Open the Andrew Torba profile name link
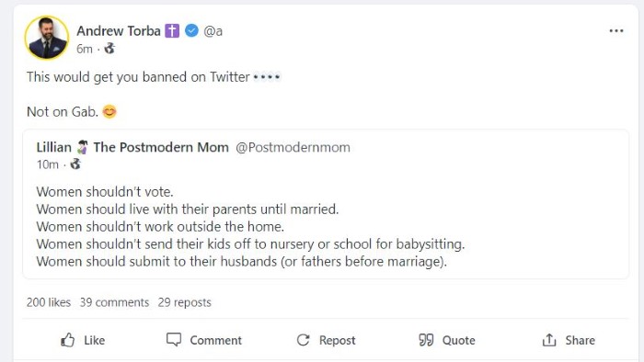The width and height of the screenshot is (644, 362). click(119, 30)
